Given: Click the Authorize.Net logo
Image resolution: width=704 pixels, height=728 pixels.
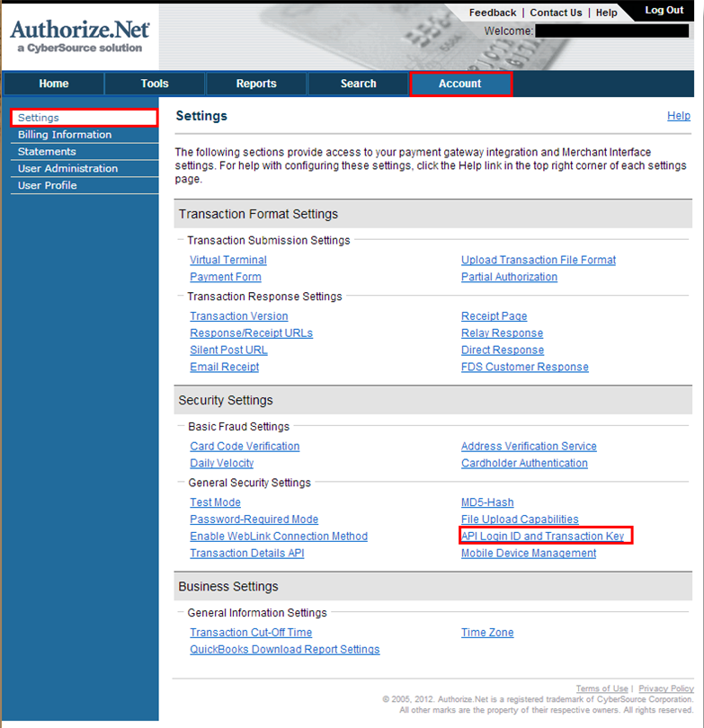Looking at the screenshot, I should [x=79, y=36].
